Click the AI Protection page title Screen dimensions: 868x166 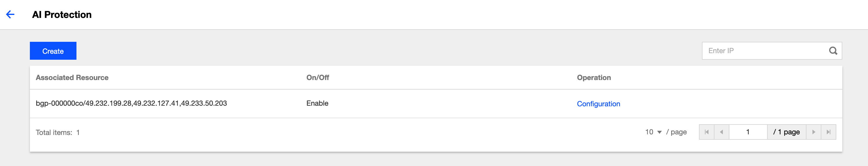pyautogui.click(x=62, y=14)
